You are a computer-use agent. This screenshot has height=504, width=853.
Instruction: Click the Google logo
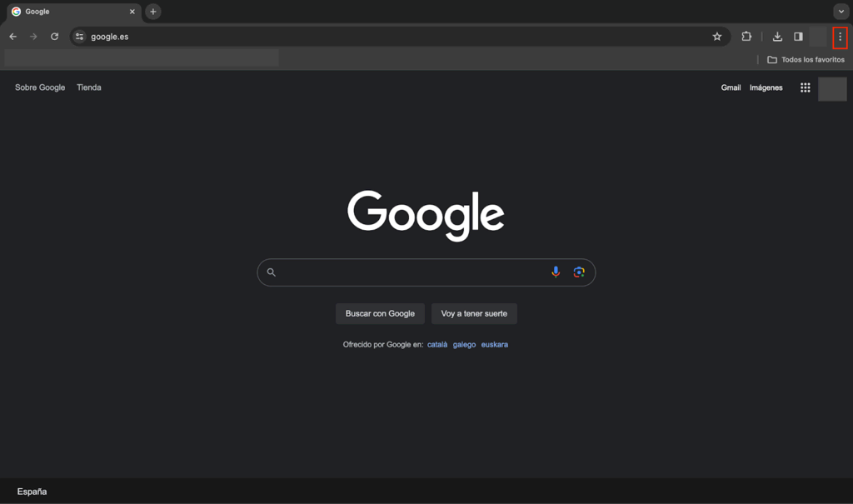point(426,215)
